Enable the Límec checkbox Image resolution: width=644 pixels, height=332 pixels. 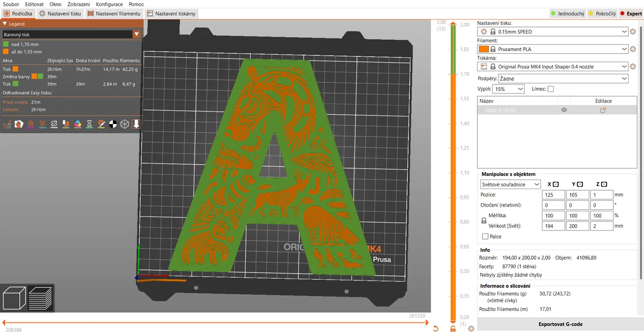[551, 89]
